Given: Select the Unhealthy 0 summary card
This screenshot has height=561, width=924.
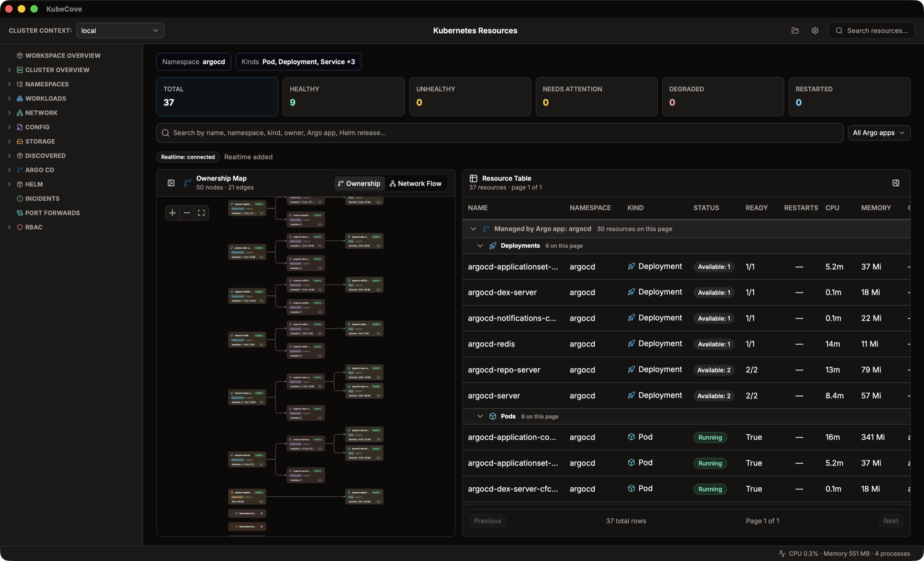Looking at the screenshot, I should pos(470,97).
